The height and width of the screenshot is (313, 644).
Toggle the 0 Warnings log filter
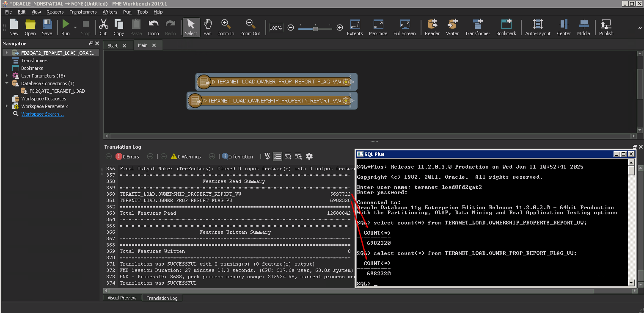[186, 157]
